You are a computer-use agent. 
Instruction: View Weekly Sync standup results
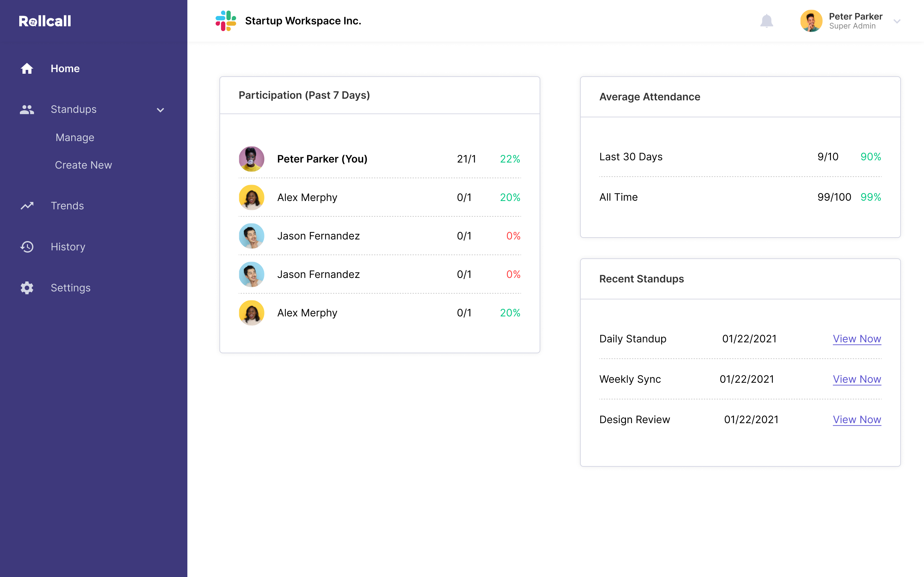[857, 379]
